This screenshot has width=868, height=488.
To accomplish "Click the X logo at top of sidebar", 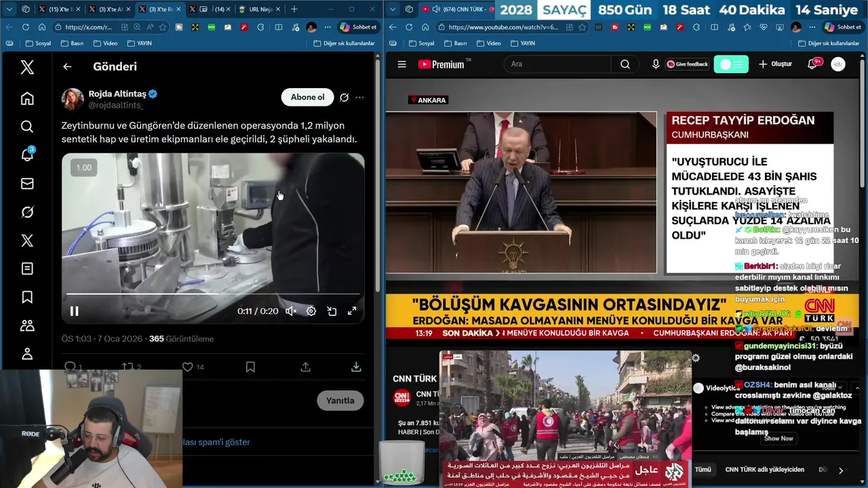I will point(27,67).
